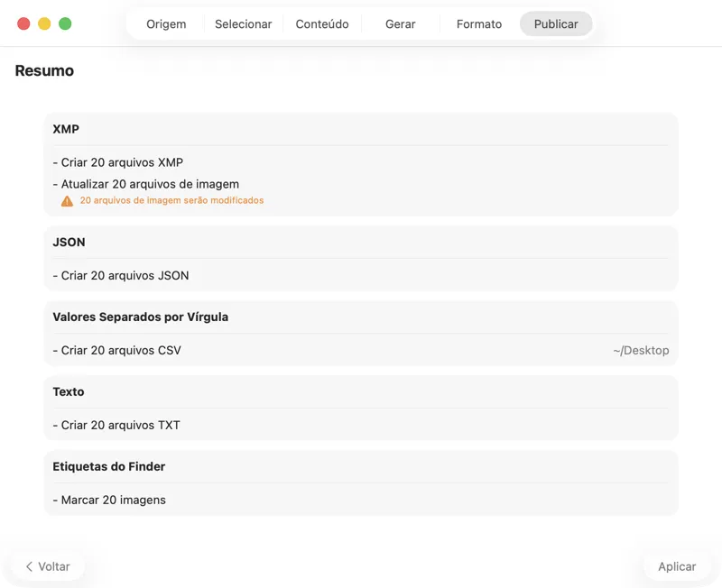Click the warning text about modified image files
Viewport: 722px width, 588px height.
tap(171, 200)
